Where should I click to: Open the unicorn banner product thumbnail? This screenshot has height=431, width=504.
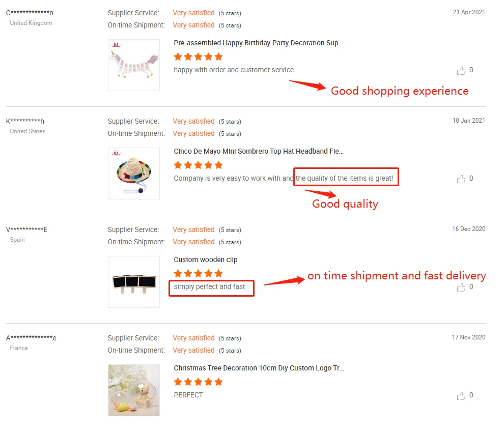(x=134, y=65)
